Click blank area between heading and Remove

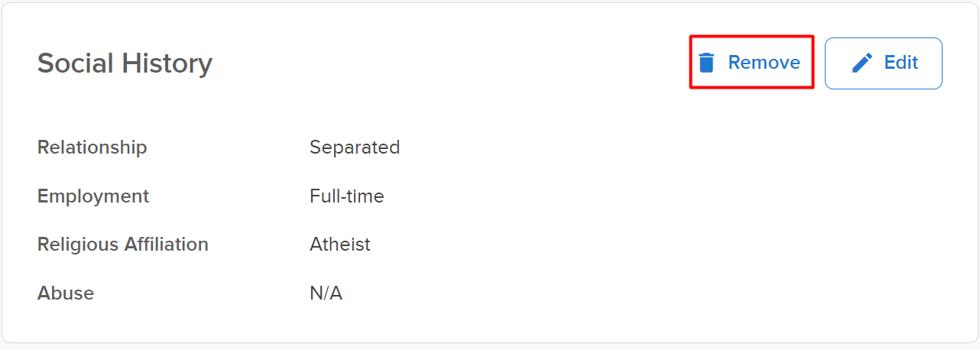pos(451,63)
